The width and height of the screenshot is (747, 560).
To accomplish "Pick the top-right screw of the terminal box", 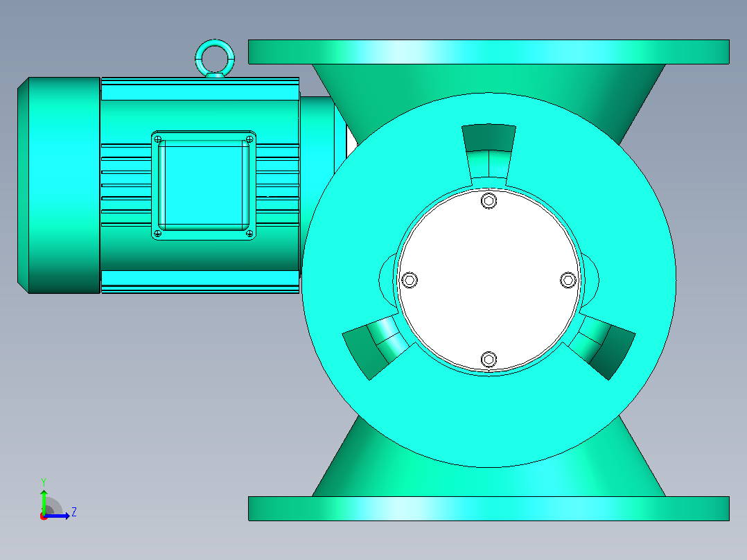I will click(x=249, y=139).
